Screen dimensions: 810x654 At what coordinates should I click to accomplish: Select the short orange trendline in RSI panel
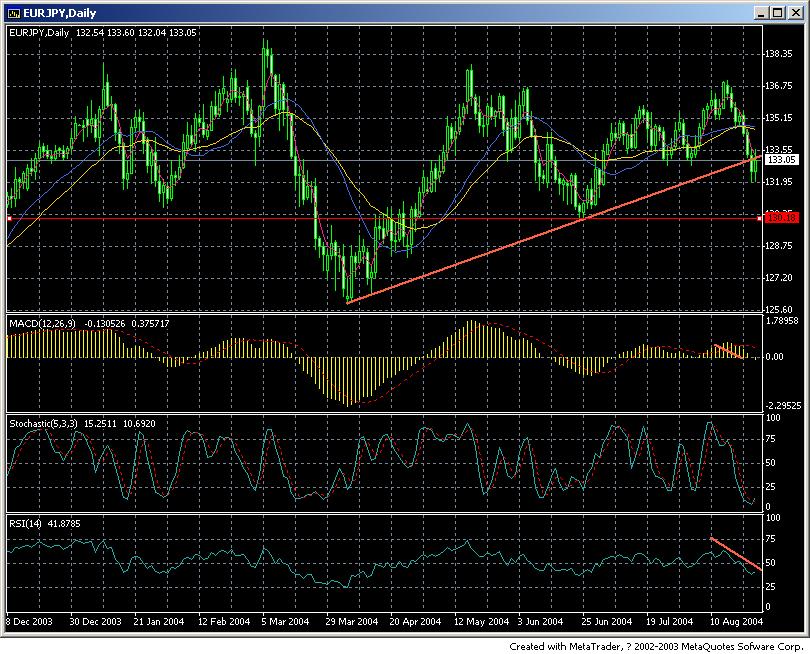[x=733, y=553]
